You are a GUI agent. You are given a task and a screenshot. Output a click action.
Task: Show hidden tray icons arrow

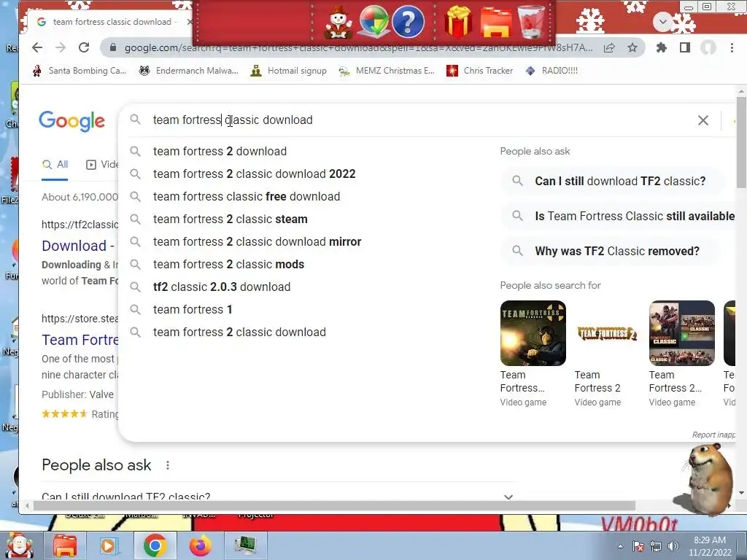[x=620, y=546]
